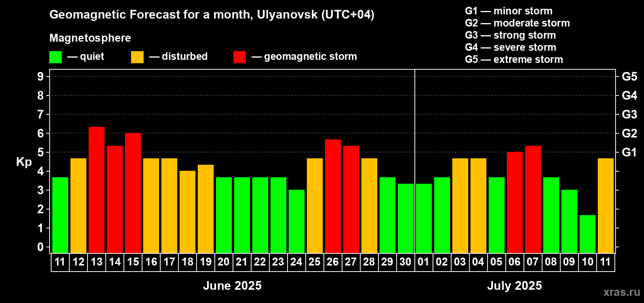This screenshot has width=644, height=303.
Task: Select the red bar for June 13
Action: (x=97, y=190)
